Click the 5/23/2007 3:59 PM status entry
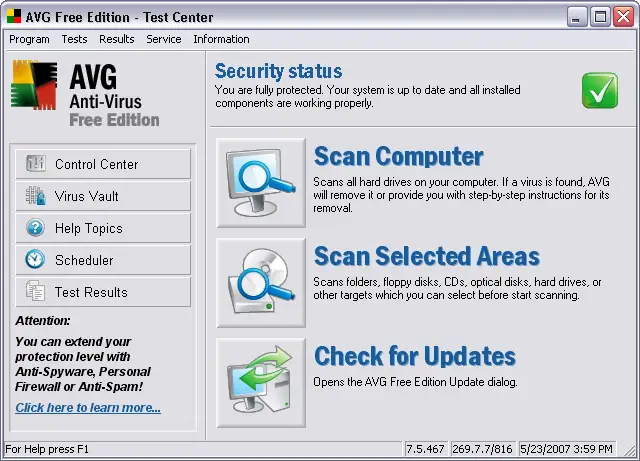Screen dimensions: 640x461 [567, 449]
